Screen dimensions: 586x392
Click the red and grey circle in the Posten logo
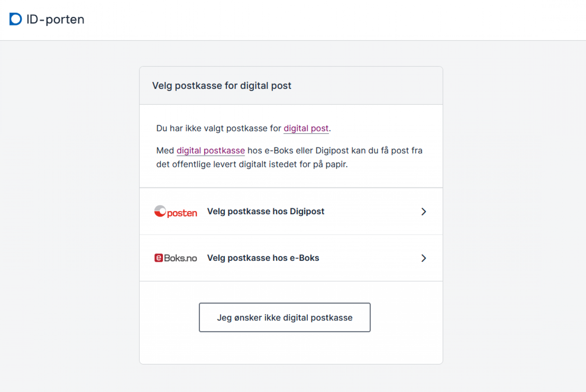tap(160, 211)
